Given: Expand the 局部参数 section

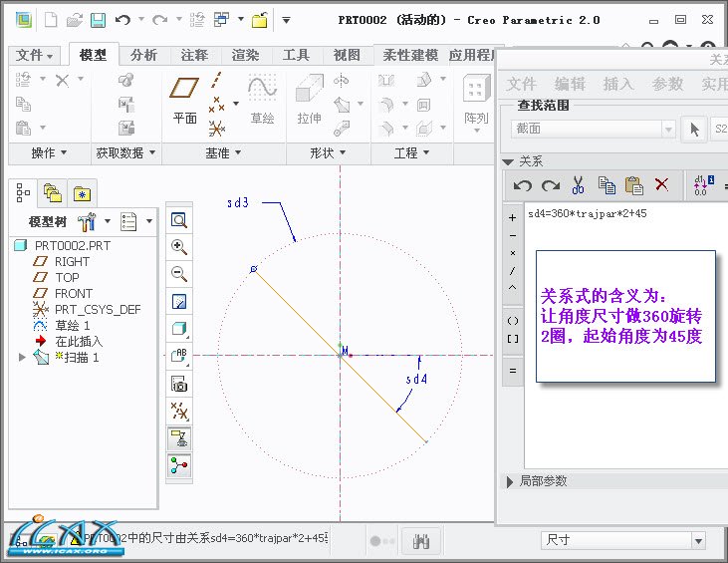Looking at the screenshot, I should pos(508,481).
